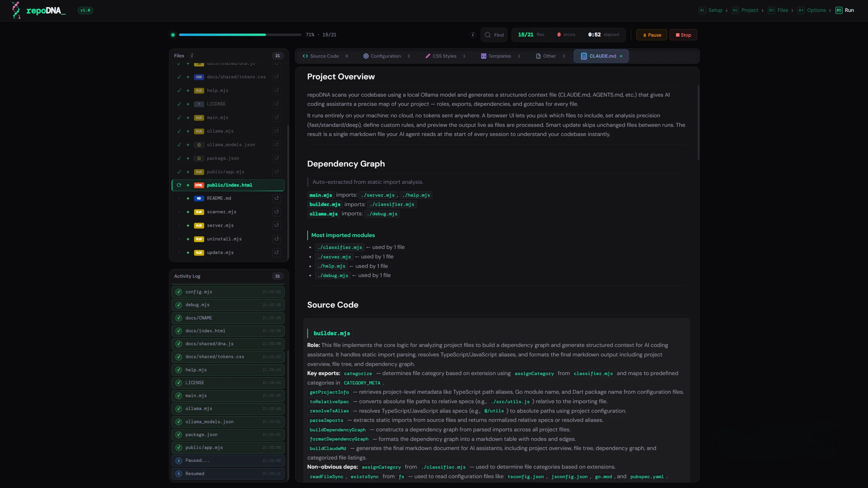Image resolution: width=868 pixels, height=488 pixels.
Task: Click the builder.mjs heading under Source Code
Action: coord(332,333)
